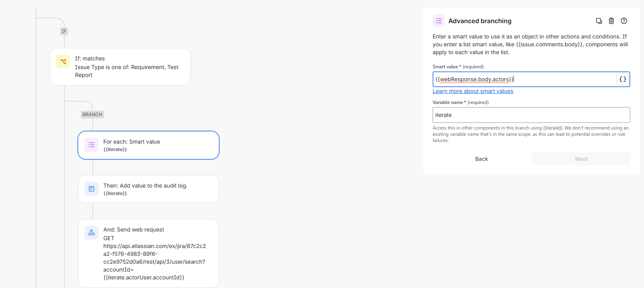
Task: Click the Next button
Action: [x=581, y=159]
